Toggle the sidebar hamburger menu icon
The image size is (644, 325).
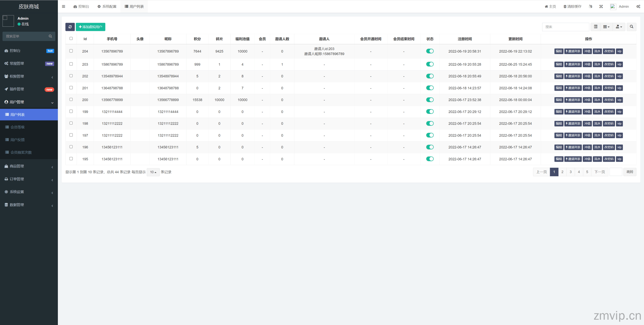tap(64, 6)
